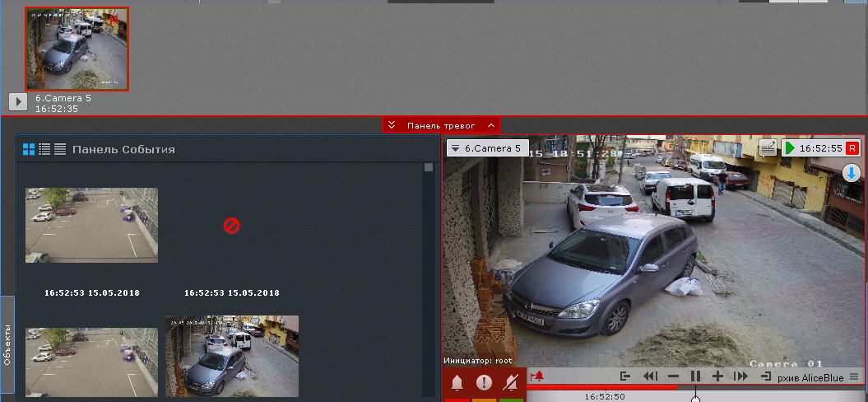868x402 pixels.
Task: Click the plus button in playback controls
Action: (x=717, y=376)
